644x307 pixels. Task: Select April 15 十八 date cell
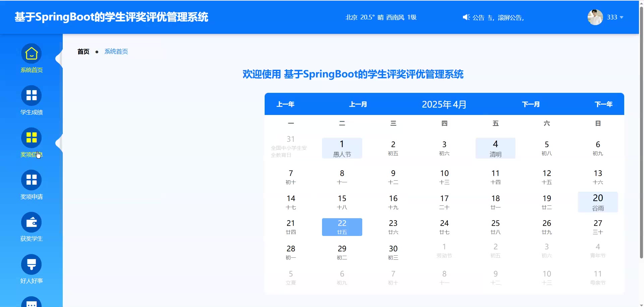pos(342,202)
